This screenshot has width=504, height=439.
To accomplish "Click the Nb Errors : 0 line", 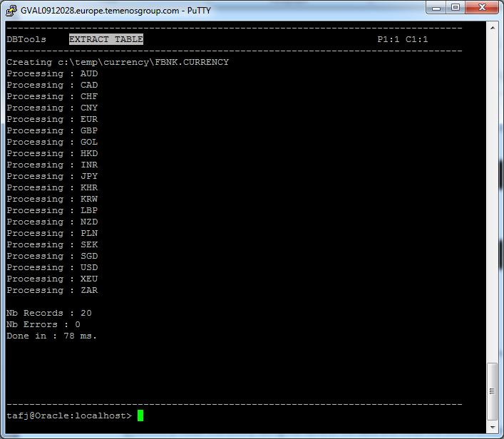I will (43, 325).
